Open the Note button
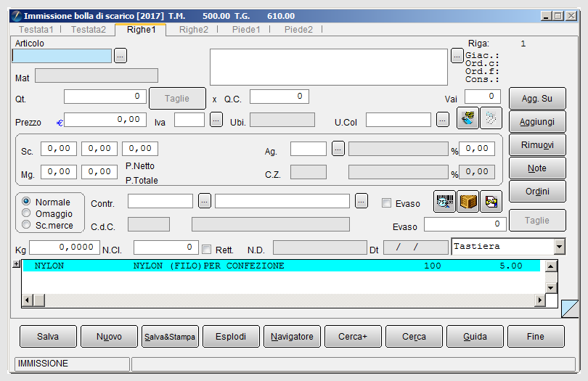Image resolution: width=588 pixels, height=381 pixels. point(537,168)
